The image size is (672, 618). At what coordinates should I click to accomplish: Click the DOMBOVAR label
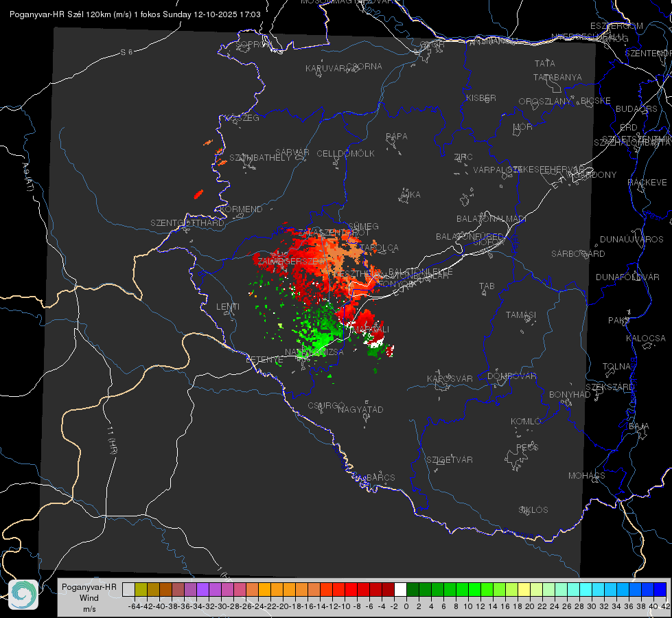click(x=511, y=376)
